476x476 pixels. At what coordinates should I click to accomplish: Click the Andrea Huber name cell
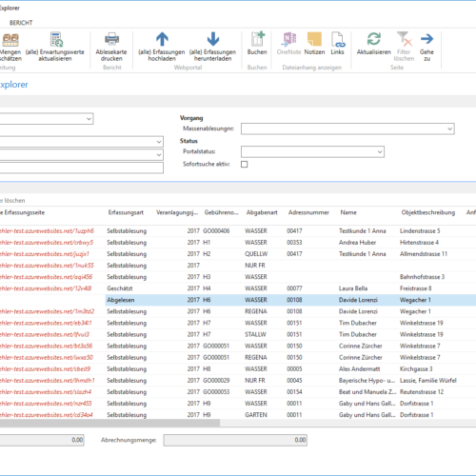(357, 243)
